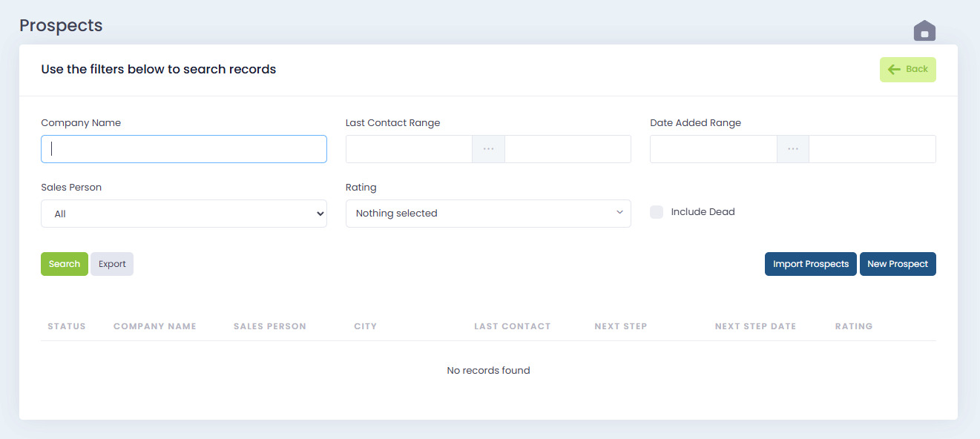Open Import Prospects
The image size is (980, 439).
810,264
